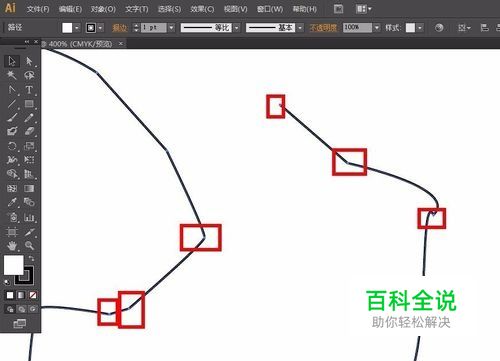Select the Blend tool
The width and height of the screenshot is (500, 361).
click(x=29, y=202)
